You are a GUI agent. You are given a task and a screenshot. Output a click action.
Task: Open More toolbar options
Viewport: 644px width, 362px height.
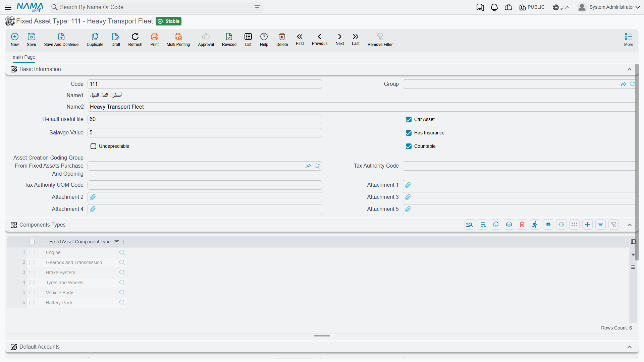tap(629, 40)
